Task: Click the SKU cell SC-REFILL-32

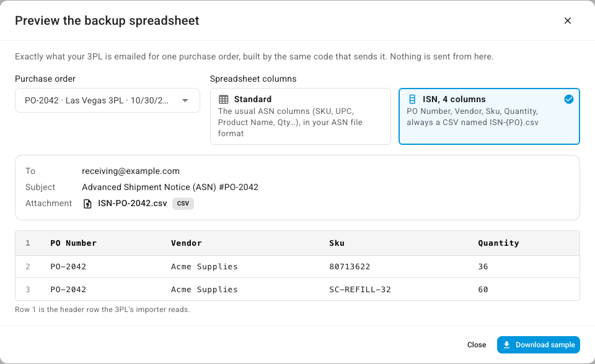Action: pos(360,289)
